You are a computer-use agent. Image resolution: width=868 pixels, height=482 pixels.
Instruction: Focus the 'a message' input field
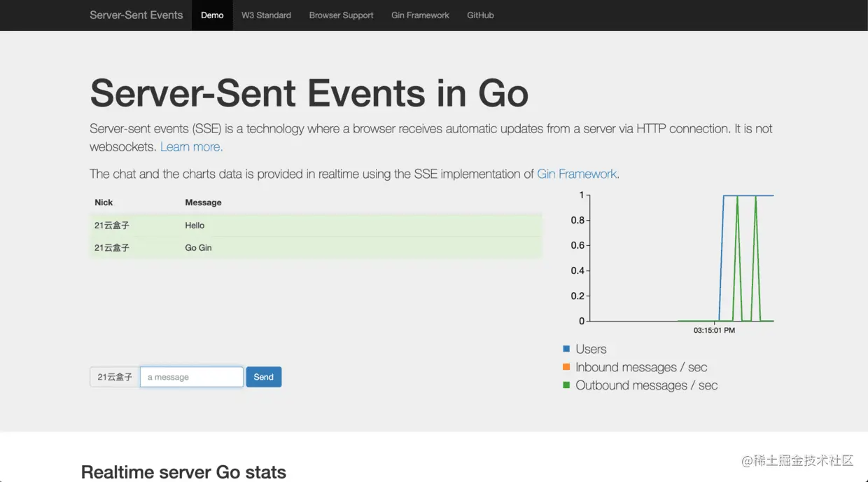pyautogui.click(x=192, y=377)
